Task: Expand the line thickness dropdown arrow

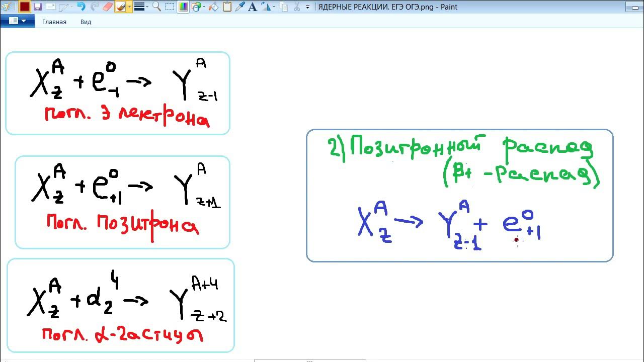Action: [147, 7]
